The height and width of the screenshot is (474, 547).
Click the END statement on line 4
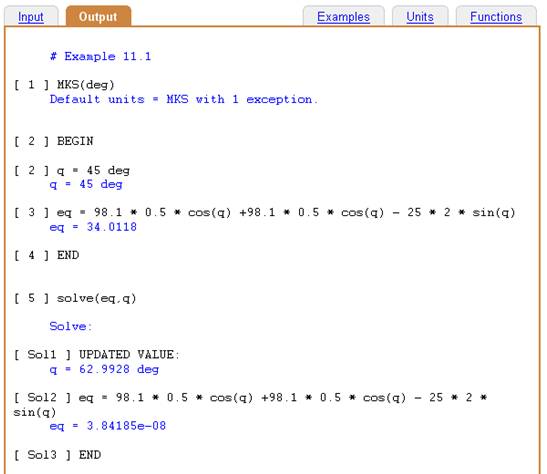(46, 255)
